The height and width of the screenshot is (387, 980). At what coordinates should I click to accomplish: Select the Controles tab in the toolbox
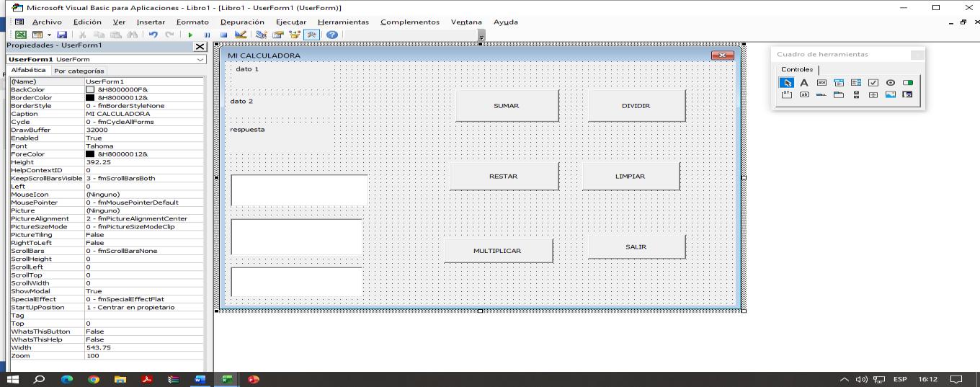pos(797,69)
